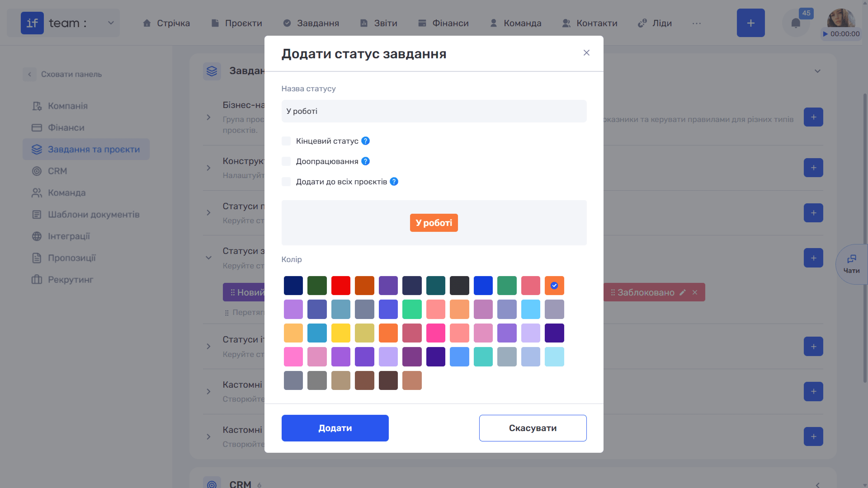
Task: Collapse the Статуси завдань row
Action: (209, 258)
